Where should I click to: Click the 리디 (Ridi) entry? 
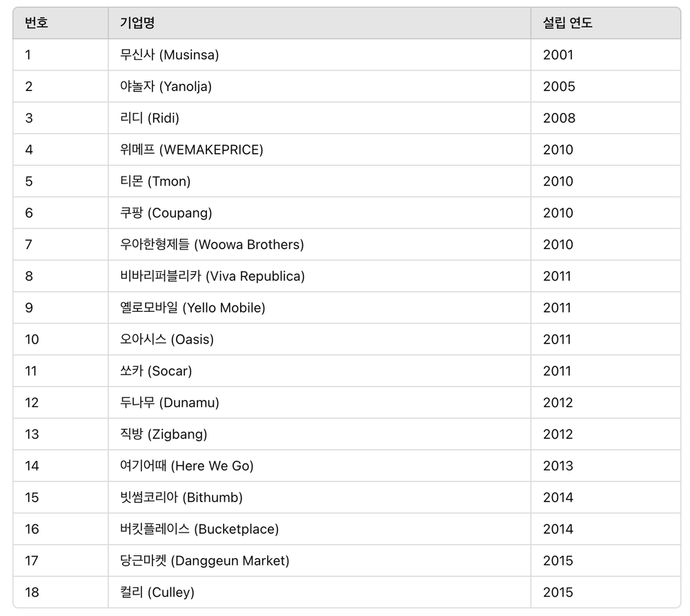[150, 118]
